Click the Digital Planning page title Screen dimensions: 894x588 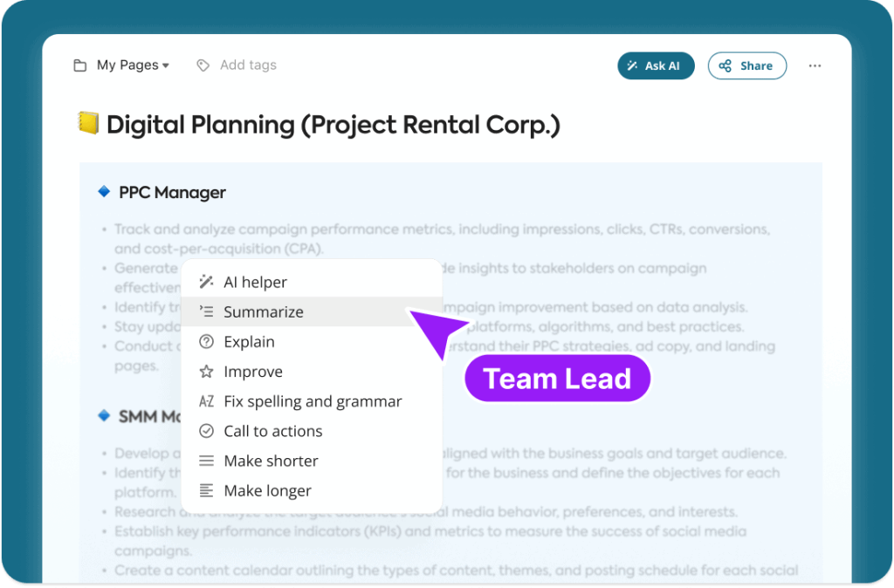coord(333,125)
